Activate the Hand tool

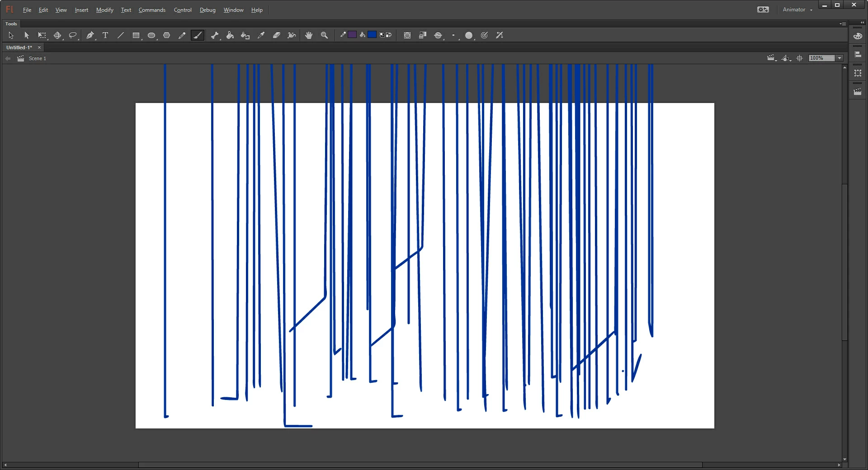309,35
